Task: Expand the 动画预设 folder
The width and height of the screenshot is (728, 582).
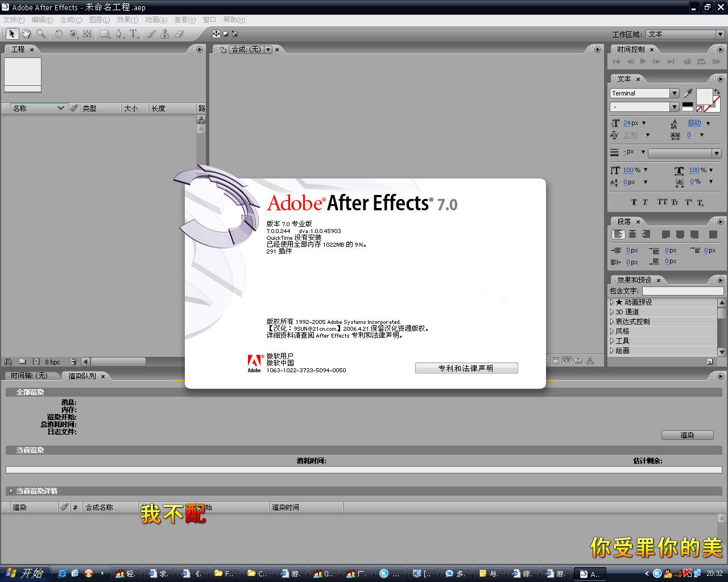Action: [x=612, y=302]
